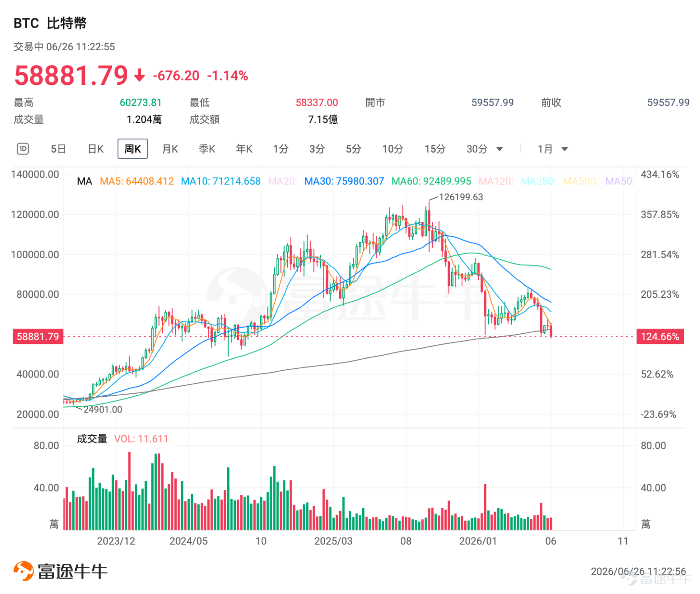This screenshot has width=700, height=594.
Task: Expand the dropdown arrow beside 1月
Action: click(565, 149)
